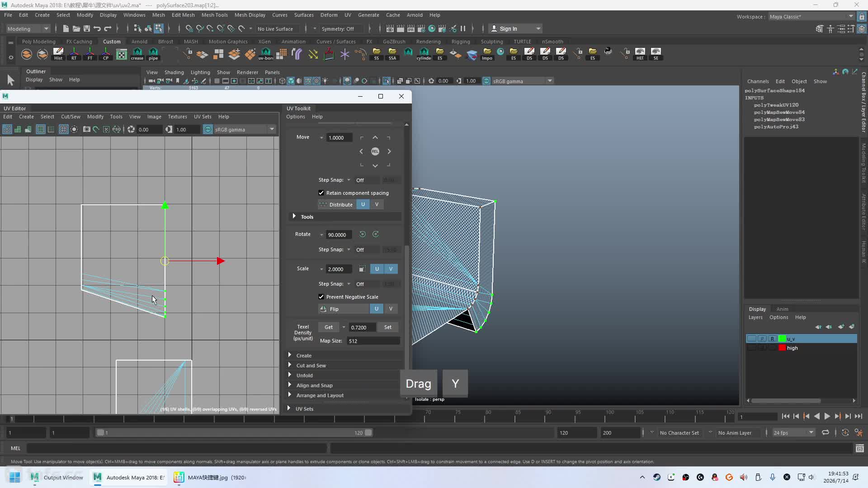Click the RT axis shelf icon
This screenshot has width=868, height=488.
click(x=74, y=54)
